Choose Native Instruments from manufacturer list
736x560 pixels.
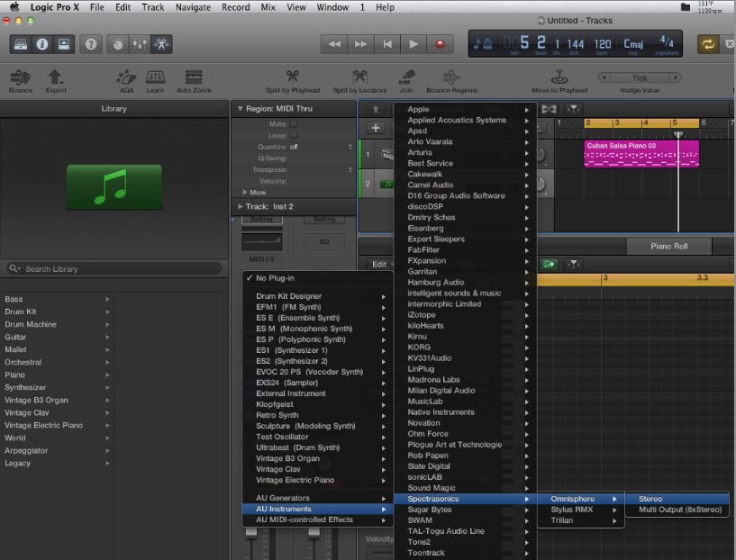[x=441, y=412]
